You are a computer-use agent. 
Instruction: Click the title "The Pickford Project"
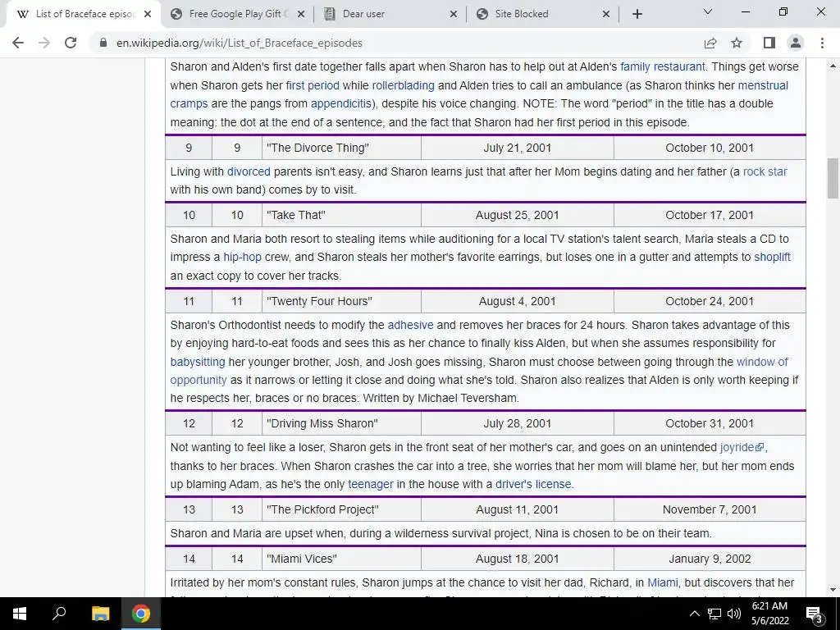coord(322,509)
